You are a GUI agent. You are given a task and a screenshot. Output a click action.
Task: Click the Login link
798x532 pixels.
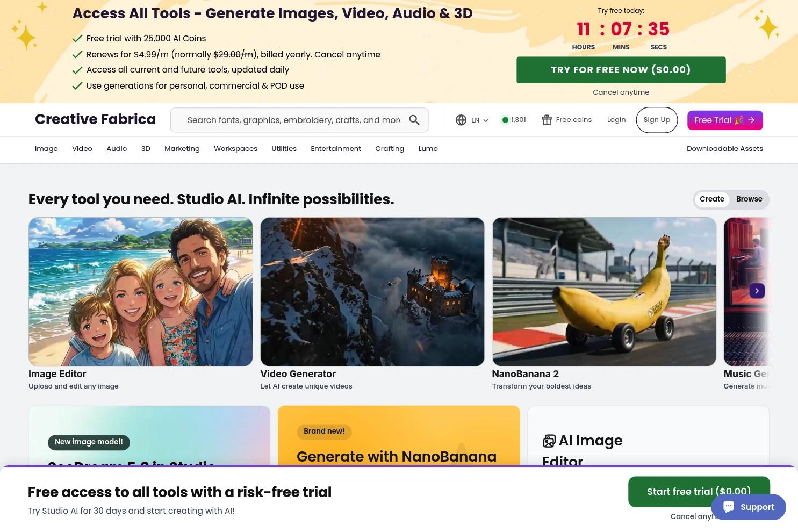(616, 120)
